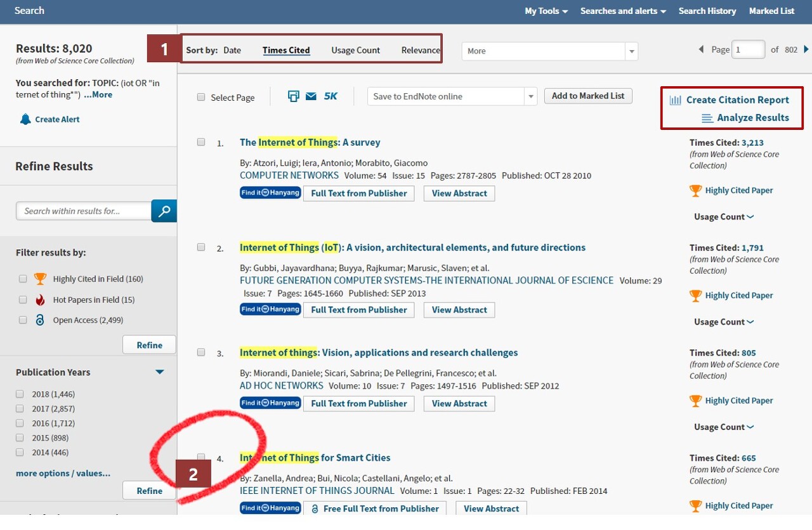The image size is (812, 530).
Task: Tick publication year 2016 checkbox
Action: point(20,423)
